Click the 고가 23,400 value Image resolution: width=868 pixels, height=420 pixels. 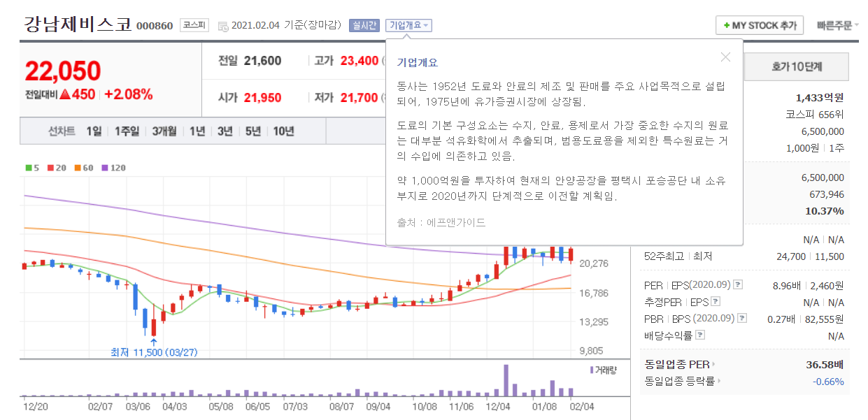[360, 61]
